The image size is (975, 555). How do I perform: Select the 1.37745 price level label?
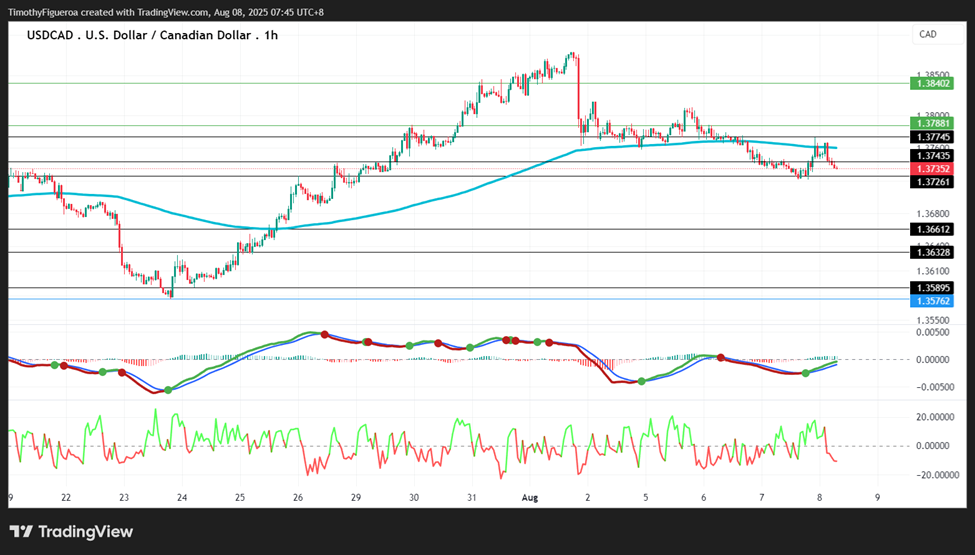[x=931, y=137]
